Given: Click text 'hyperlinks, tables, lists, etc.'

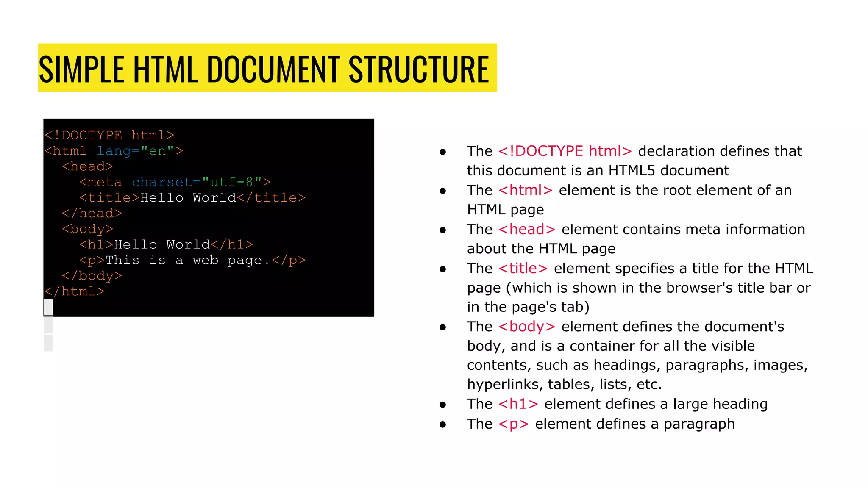Looking at the screenshot, I should (565, 385).
